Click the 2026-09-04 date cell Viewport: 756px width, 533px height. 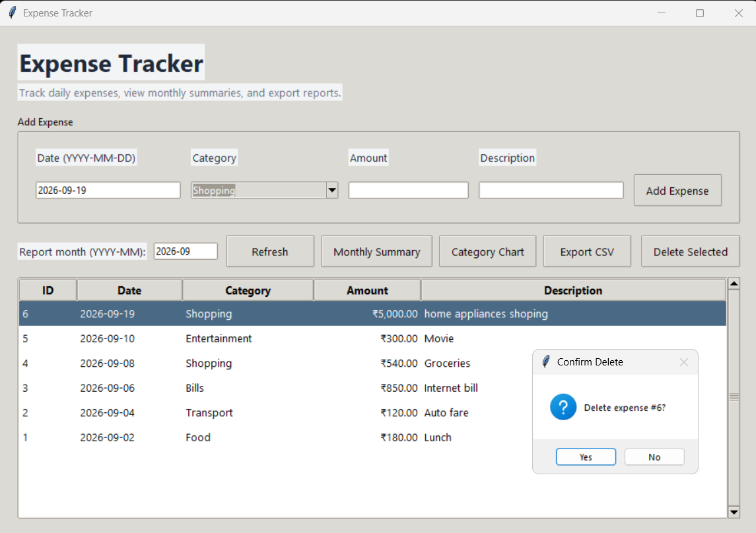[x=107, y=413]
